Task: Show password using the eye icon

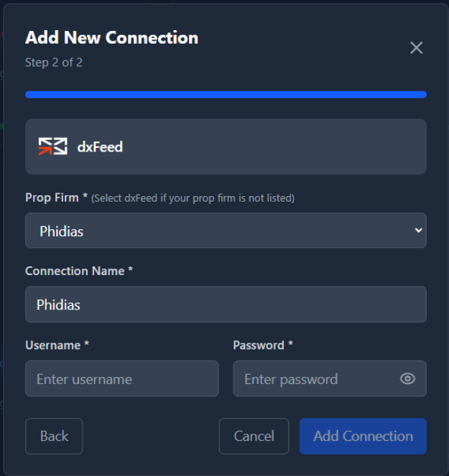Action: pos(407,378)
